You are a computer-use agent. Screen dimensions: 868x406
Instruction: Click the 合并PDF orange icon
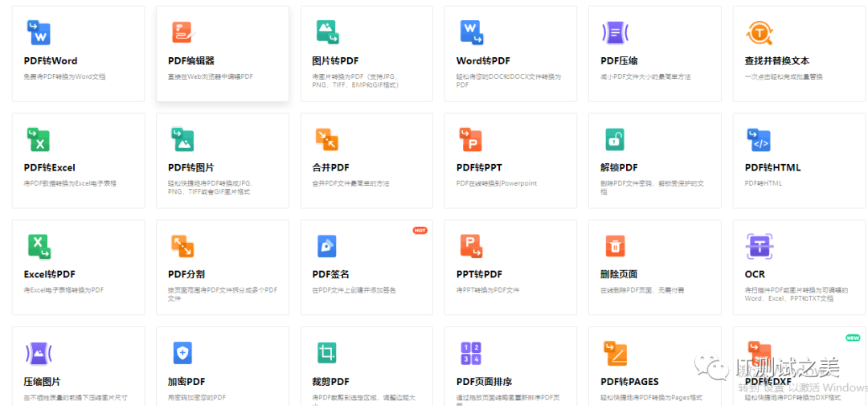point(327,140)
